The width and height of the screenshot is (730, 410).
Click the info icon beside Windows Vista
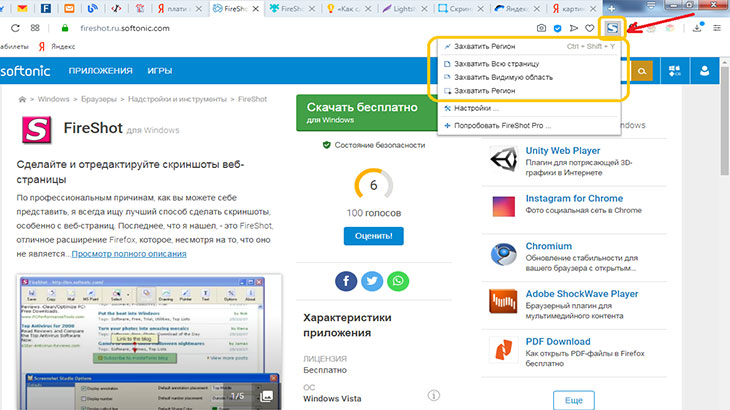tap(433, 396)
